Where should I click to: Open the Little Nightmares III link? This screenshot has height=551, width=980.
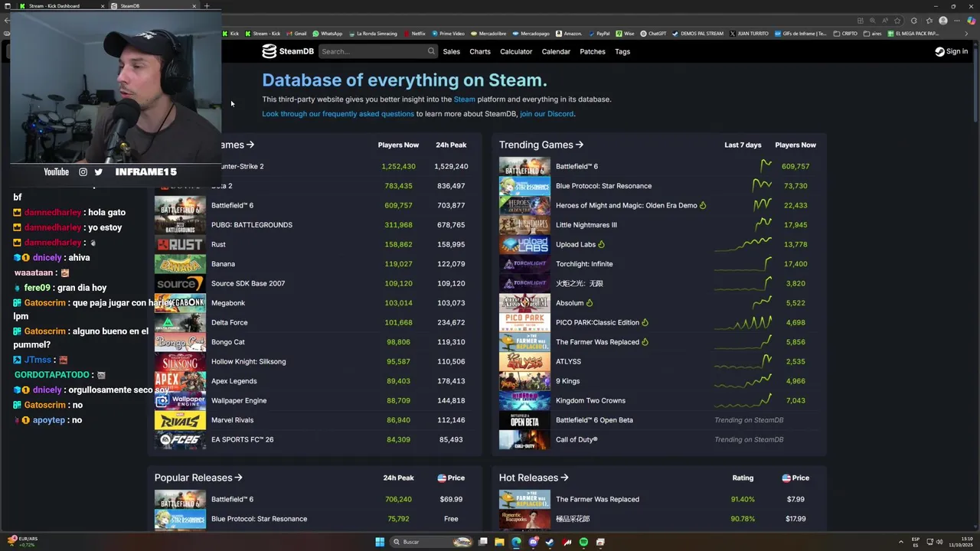(586, 225)
